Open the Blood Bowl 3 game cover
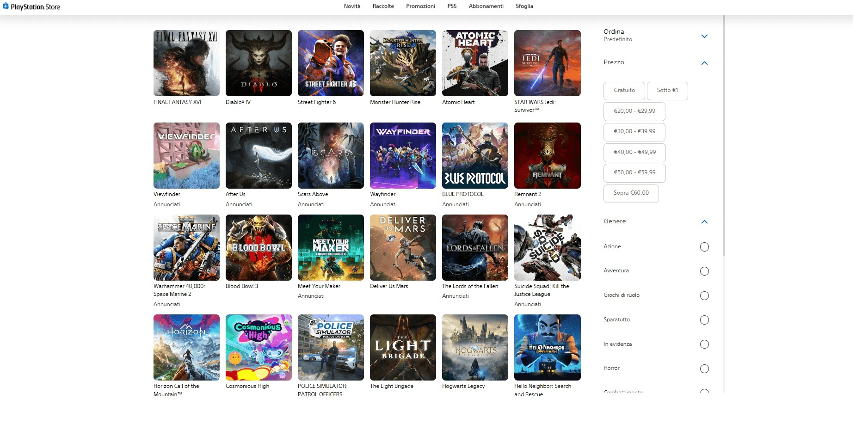This screenshot has height=424, width=868. coord(259,247)
